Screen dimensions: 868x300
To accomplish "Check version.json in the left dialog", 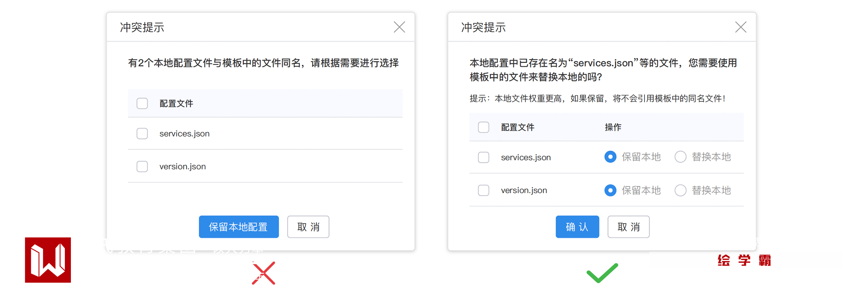I will (x=142, y=167).
